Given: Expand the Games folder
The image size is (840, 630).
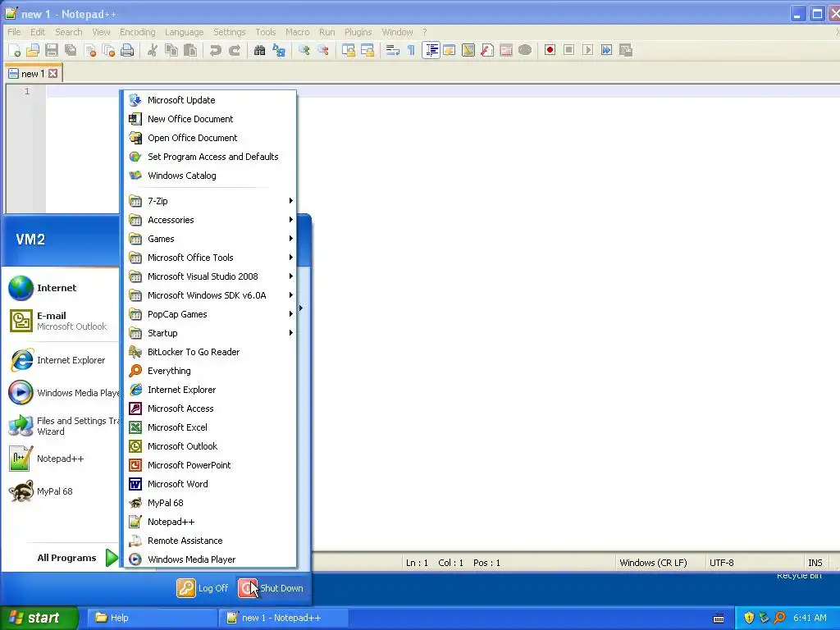Looking at the screenshot, I should 211,239.
